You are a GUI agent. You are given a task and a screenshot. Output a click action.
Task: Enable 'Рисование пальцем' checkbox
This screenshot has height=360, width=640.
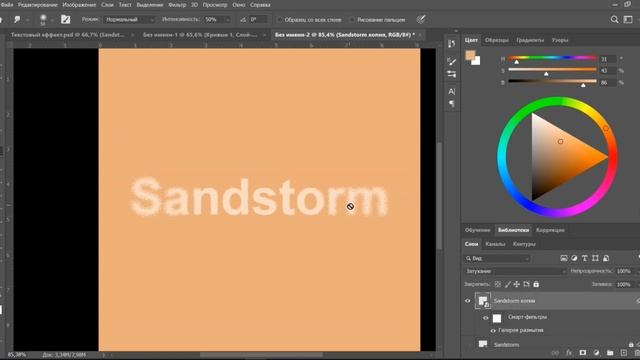click(352, 20)
